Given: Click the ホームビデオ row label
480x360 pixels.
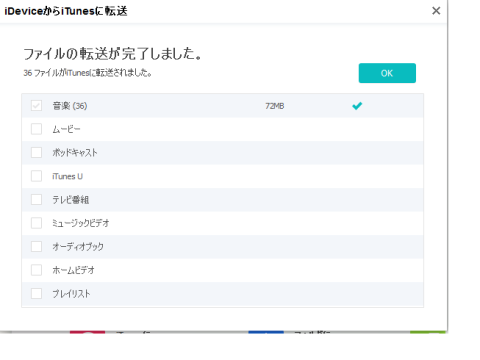Looking at the screenshot, I should point(73,270).
